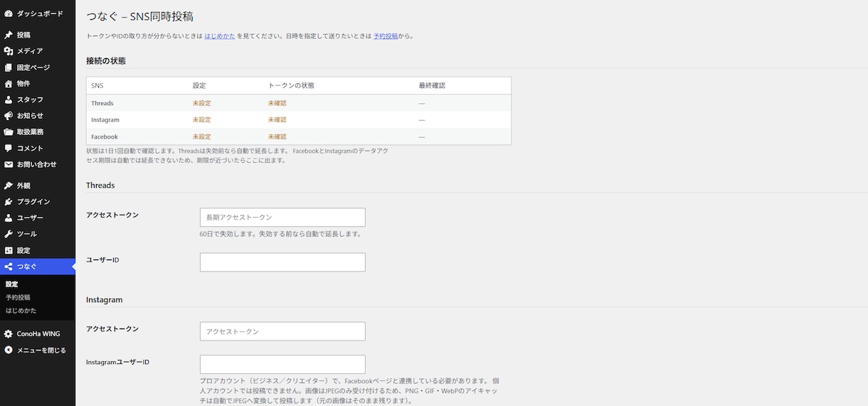Click the Threads section heading
This screenshot has height=406, width=868.
tap(100, 186)
